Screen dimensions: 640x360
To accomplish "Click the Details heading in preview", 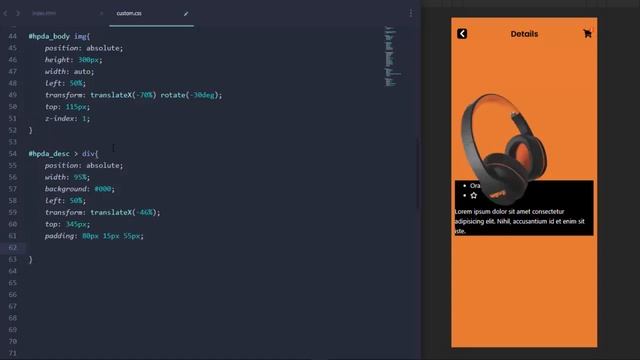I will (x=524, y=34).
